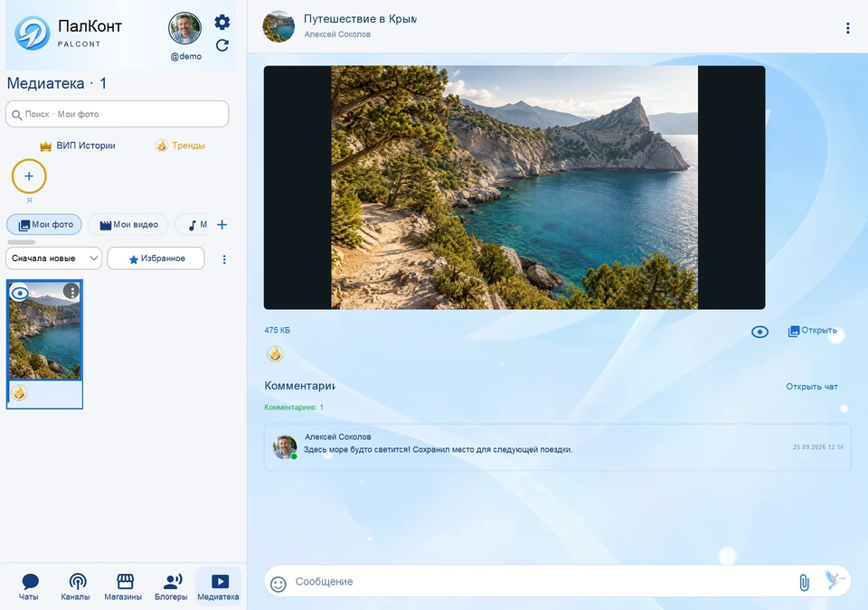The width and height of the screenshot is (868, 610).
Task: Click the Поиск search field
Action: coord(118,114)
